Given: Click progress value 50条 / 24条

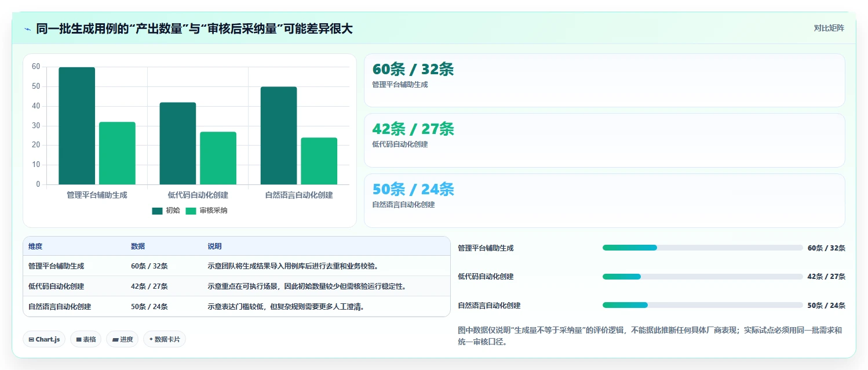Looking at the screenshot, I should pyautogui.click(x=826, y=306).
